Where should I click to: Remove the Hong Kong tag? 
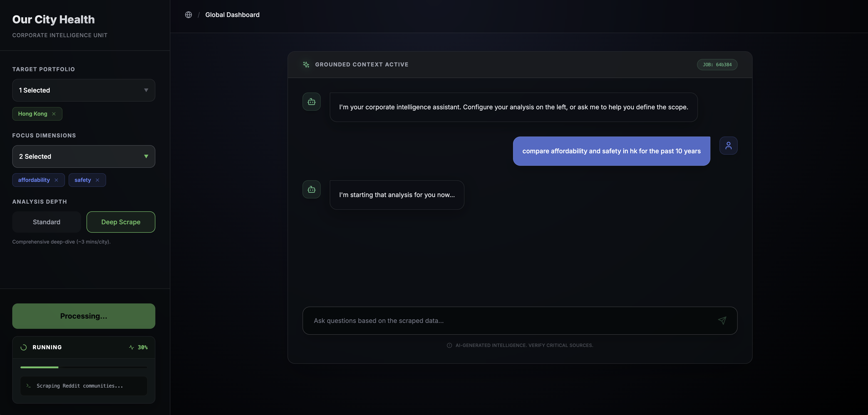coord(54,114)
